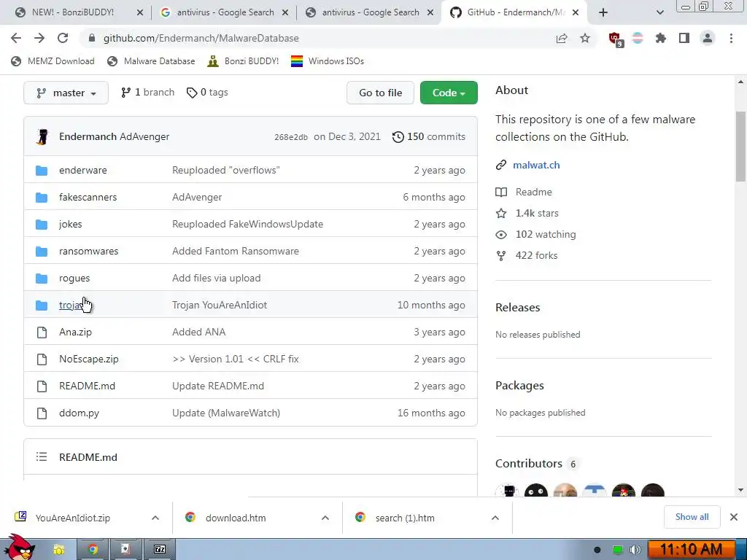Image resolution: width=747 pixels, height=560 pixels.
Task: Open the ransomwares folder
Action: tap(88, 251)
